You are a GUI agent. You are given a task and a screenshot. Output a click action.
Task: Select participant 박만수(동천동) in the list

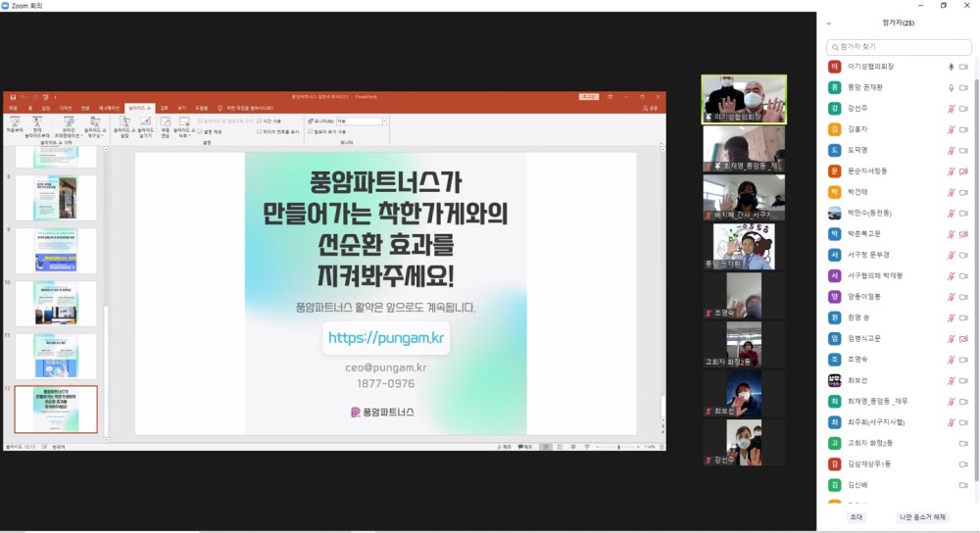pos(898,213)
